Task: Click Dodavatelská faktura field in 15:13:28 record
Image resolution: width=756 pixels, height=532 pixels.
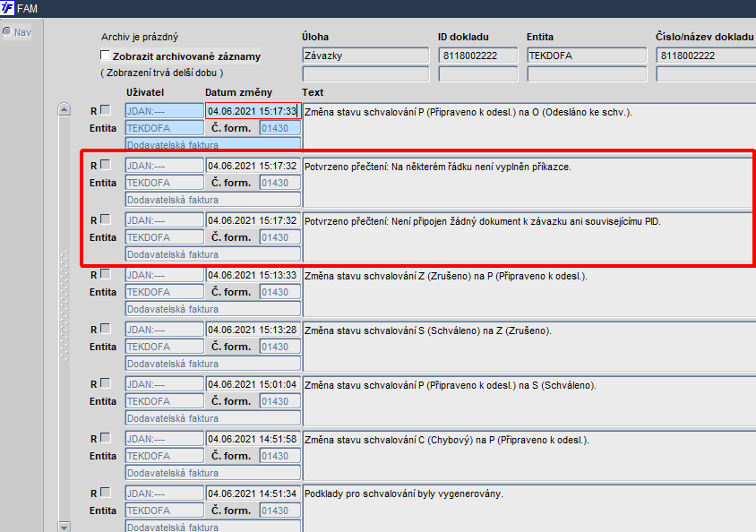Action: coord(213,364)
